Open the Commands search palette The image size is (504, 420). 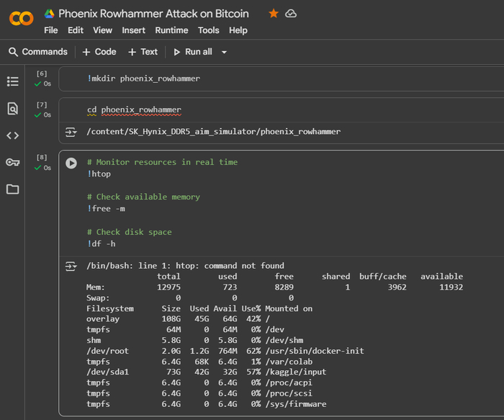click(x=37, y=52)
